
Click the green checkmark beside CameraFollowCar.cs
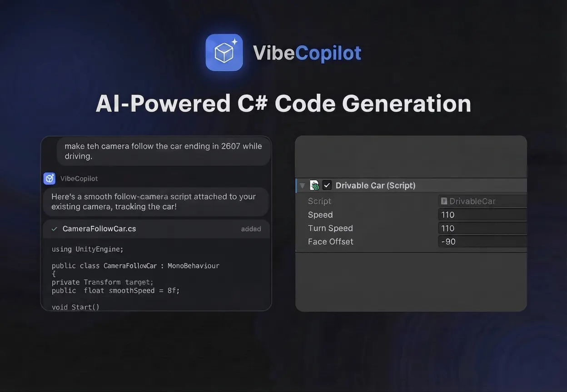coord(55,229)
